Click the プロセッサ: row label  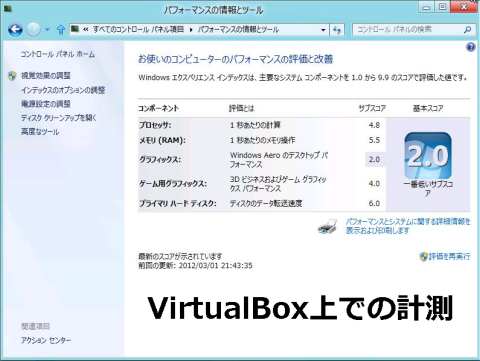point(155,125)
